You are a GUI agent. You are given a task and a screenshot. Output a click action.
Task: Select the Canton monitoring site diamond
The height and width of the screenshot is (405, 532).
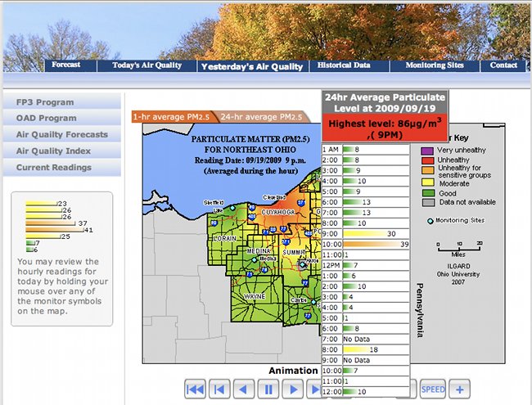pyautogui.click(x=313, y=302)
